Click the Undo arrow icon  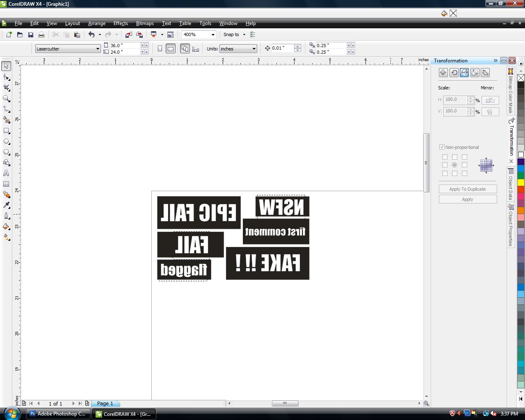pos(91,35)
